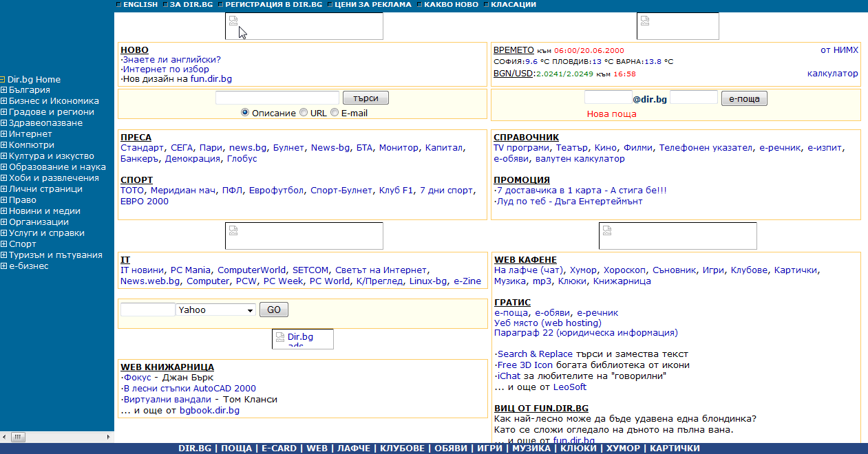Open the калкулатор link
This screenshot has width=868, height=454.
pyautogui.click(x=833, y=74)
